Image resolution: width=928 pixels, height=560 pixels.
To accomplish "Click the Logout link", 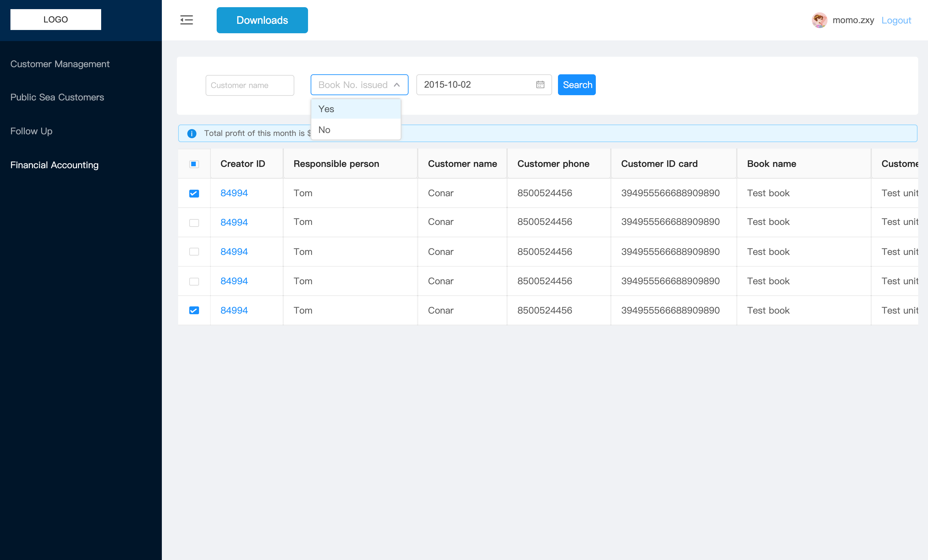I will pos(896,20).
